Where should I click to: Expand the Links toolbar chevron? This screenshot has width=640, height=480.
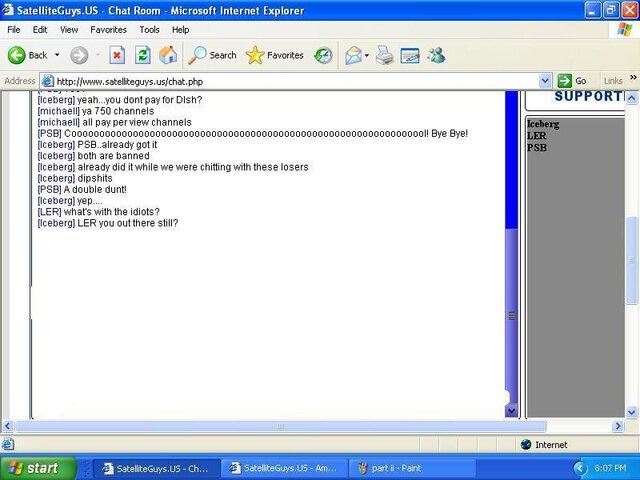[x=633, y=77]
